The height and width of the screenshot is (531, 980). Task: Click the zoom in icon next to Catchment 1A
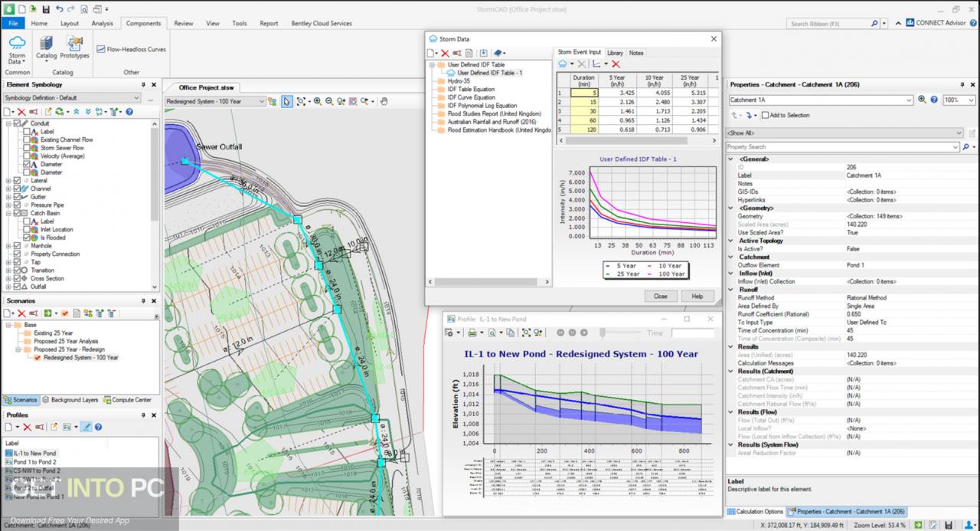pyautogui.click(x=922, y=100)
